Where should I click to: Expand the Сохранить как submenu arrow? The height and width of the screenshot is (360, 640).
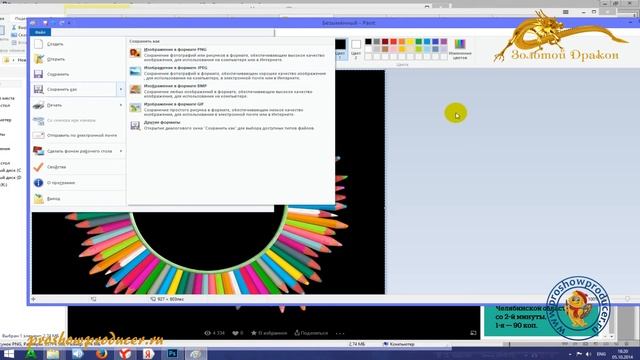click(x=121, y=89)
